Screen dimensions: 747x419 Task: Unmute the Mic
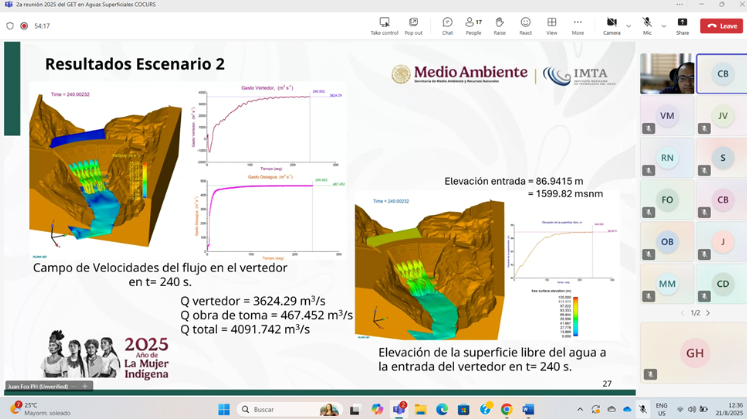pyautogui.click(x=647, y=25)
